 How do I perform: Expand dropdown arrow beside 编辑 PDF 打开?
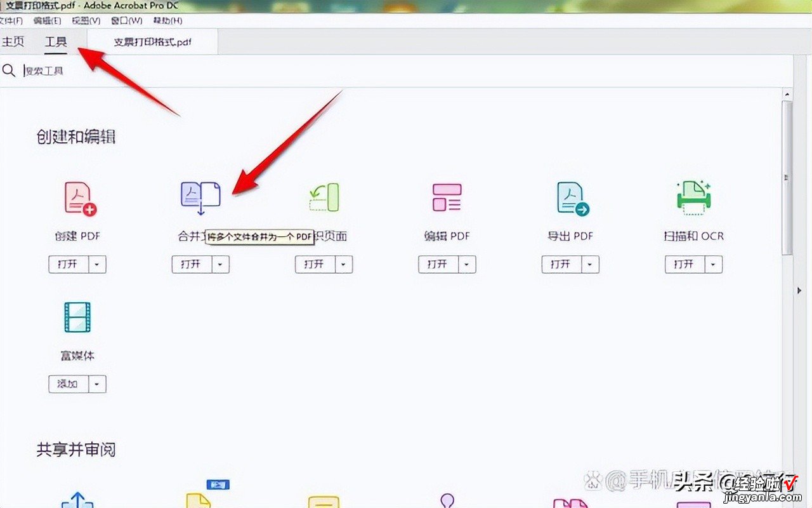click(x=467, y=264)
